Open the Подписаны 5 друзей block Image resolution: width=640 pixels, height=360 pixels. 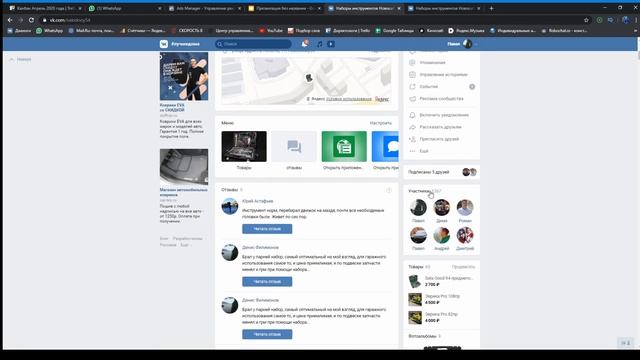[442, 172]
